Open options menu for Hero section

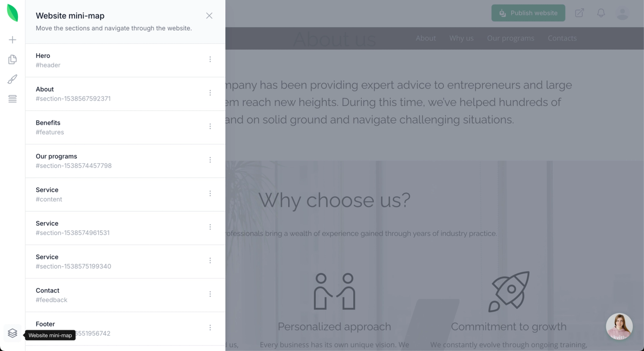(x=210, y=59)
